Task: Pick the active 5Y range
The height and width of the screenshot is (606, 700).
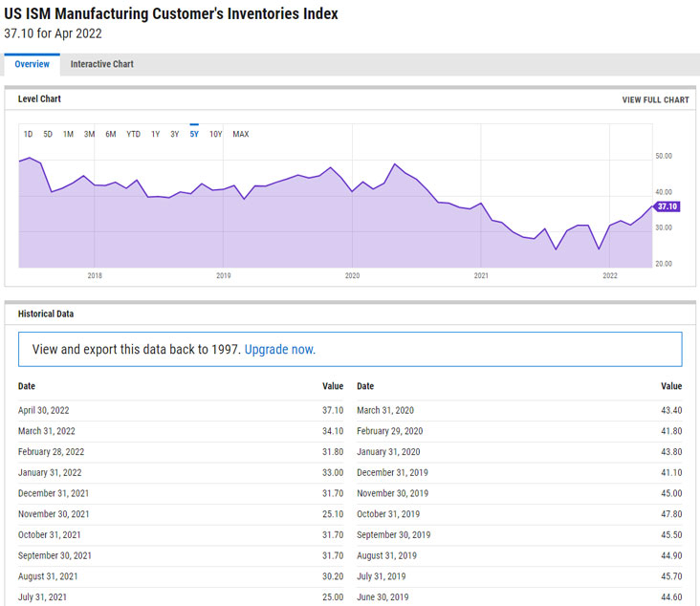Action: point(194,134)
